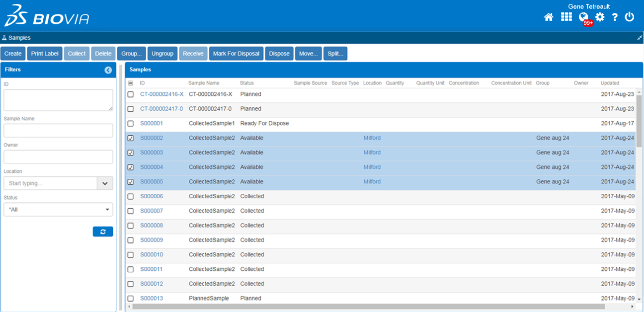Viewport: 644px width, 312px height.
Task: Check the S000006 sample checkbox
Action: (131, 196)
